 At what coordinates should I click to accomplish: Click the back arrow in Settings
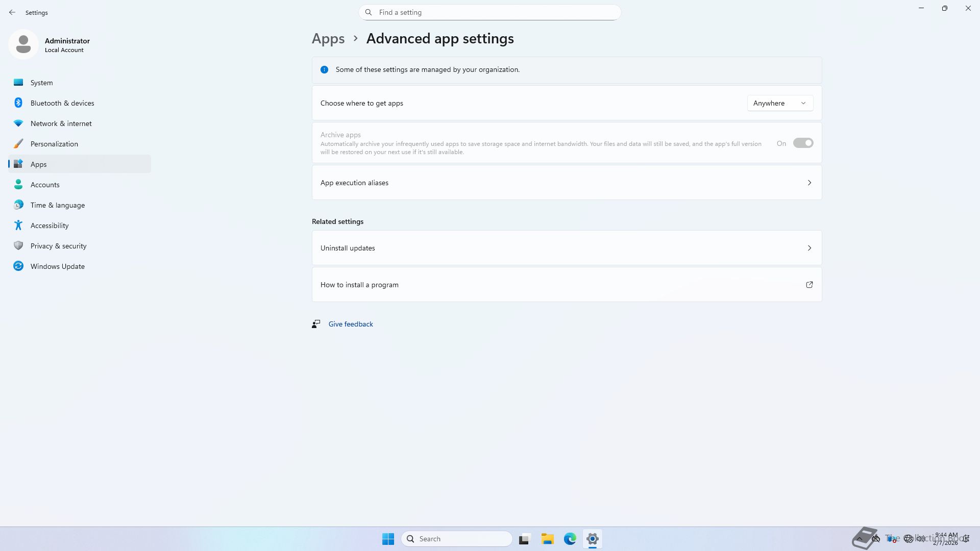pos(12,12)
